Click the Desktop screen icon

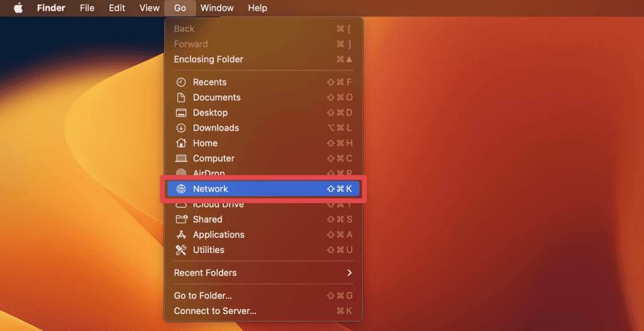point(181,113)
